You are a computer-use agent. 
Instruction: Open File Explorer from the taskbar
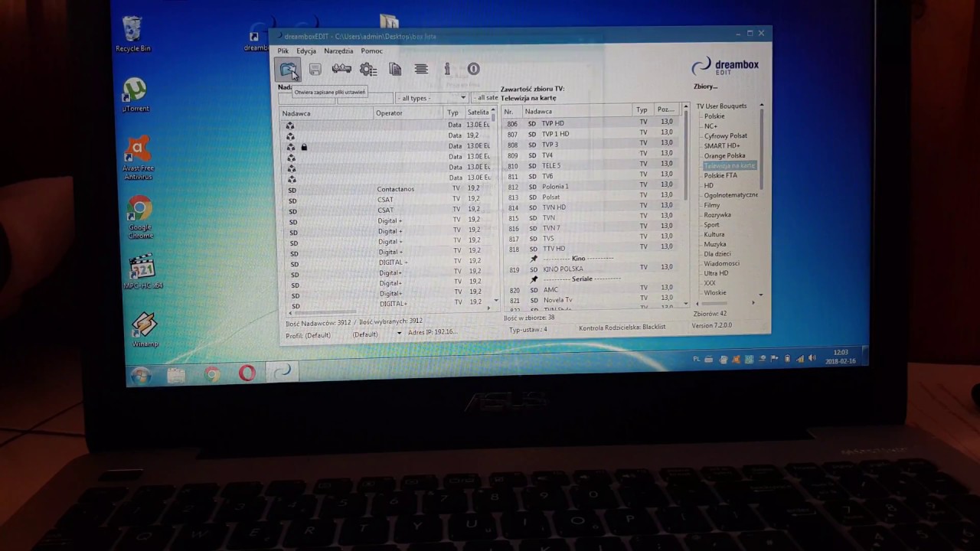tap(176, 375)
